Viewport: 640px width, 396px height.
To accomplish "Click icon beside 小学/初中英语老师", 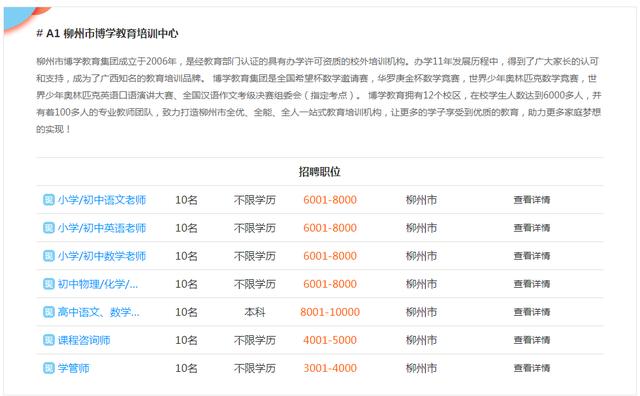I will click(49, 228).
